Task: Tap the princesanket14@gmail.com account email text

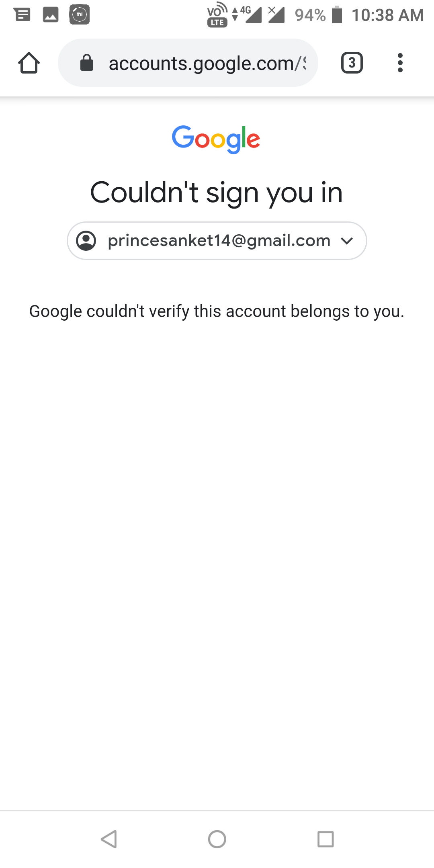Action: pyautogui.click(x=219, y=241)
